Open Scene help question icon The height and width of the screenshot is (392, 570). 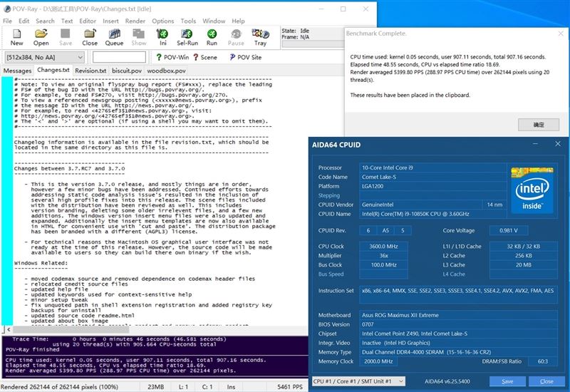click(204, 57)
